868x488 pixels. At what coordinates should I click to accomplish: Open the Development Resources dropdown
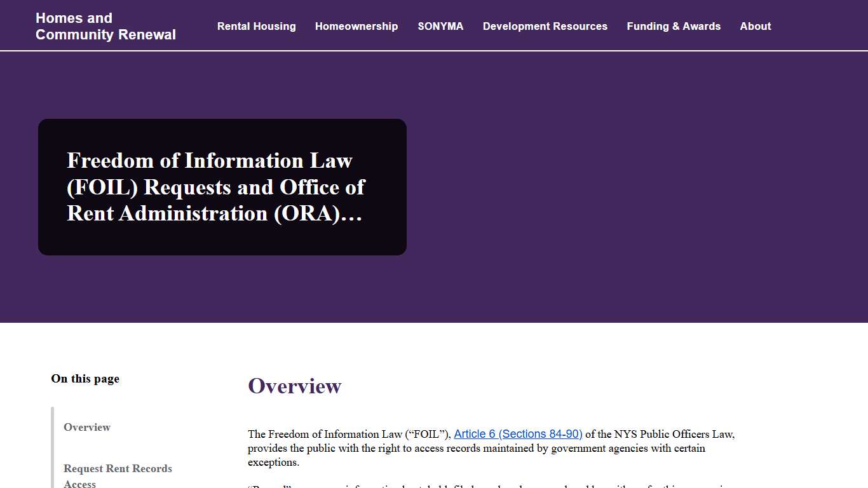[x=545, y=26]
